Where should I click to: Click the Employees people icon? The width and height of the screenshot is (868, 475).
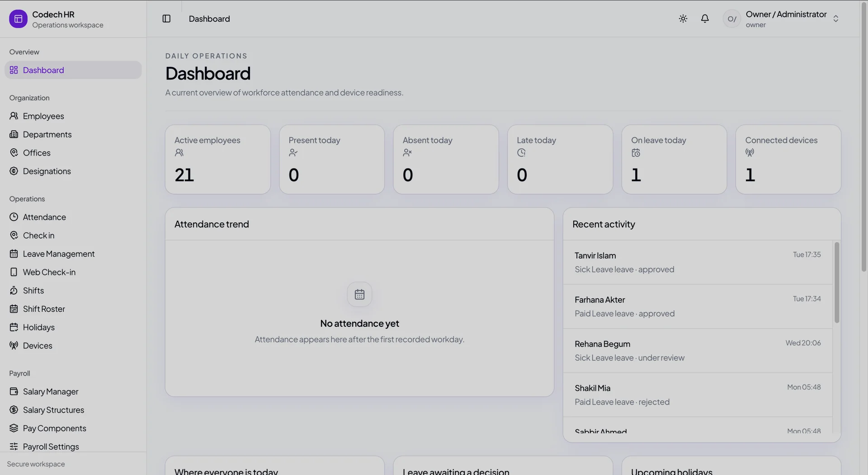coord(14,116)
